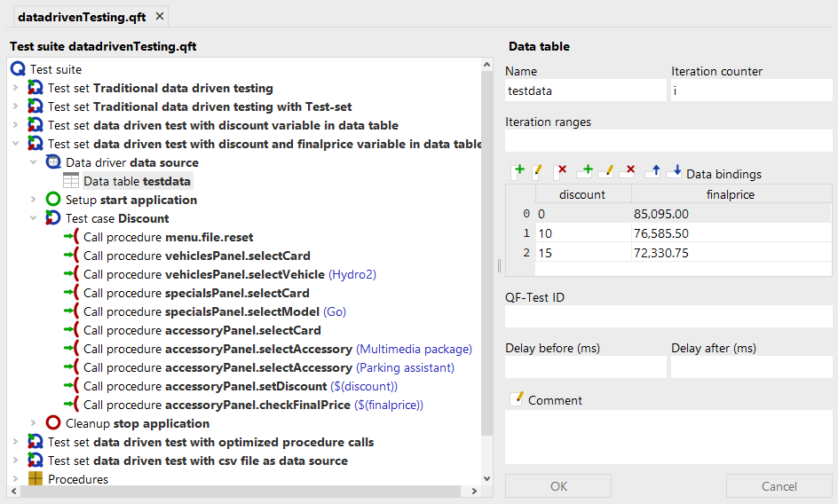Click the Test case Discount icon
This screenshot has height=504, width=838.
click(x=53, y=218)
